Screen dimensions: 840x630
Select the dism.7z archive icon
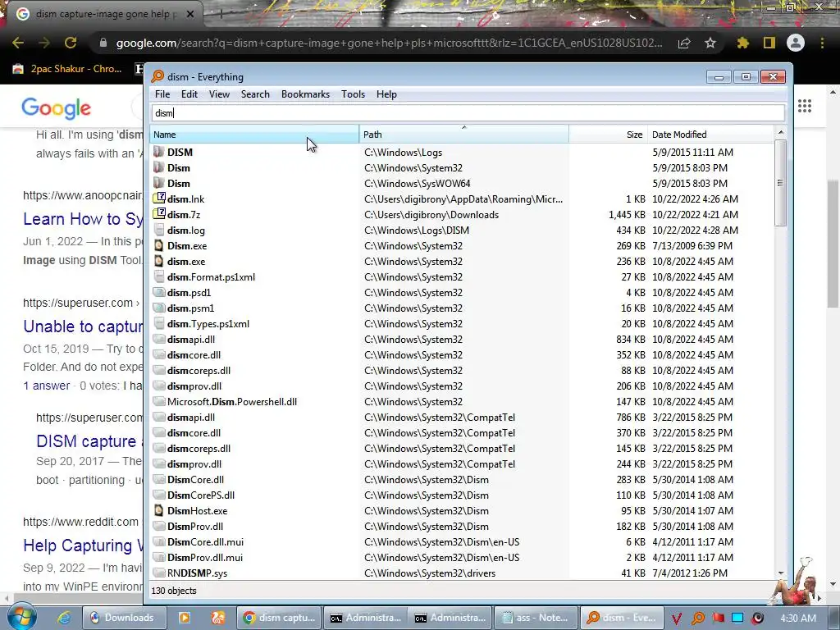pos(158,214)
